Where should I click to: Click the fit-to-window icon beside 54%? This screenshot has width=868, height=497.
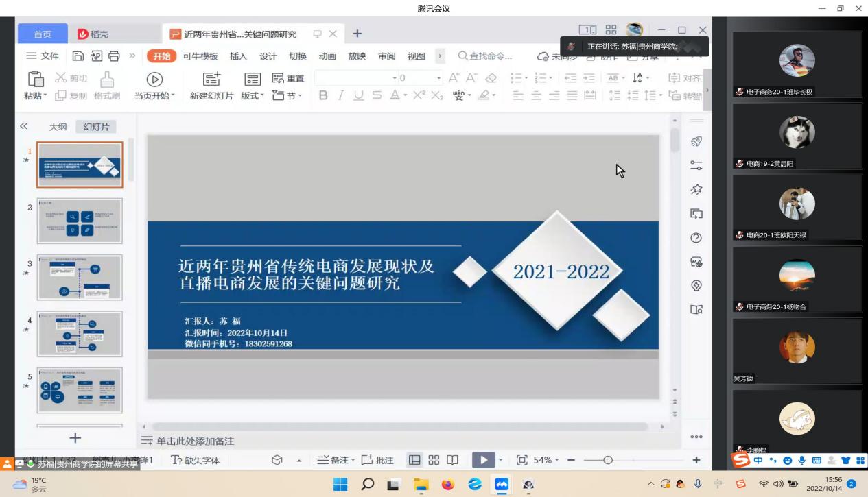tap(522, 460)
